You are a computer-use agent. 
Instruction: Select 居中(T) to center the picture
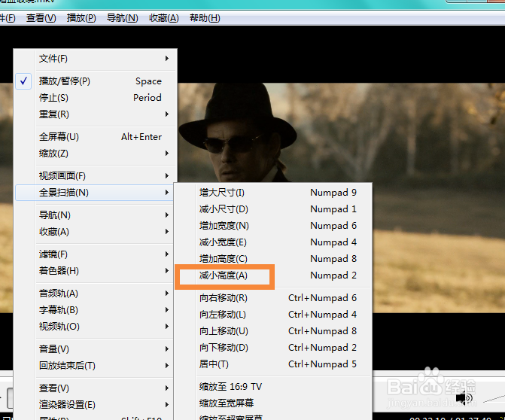[273, 364]
